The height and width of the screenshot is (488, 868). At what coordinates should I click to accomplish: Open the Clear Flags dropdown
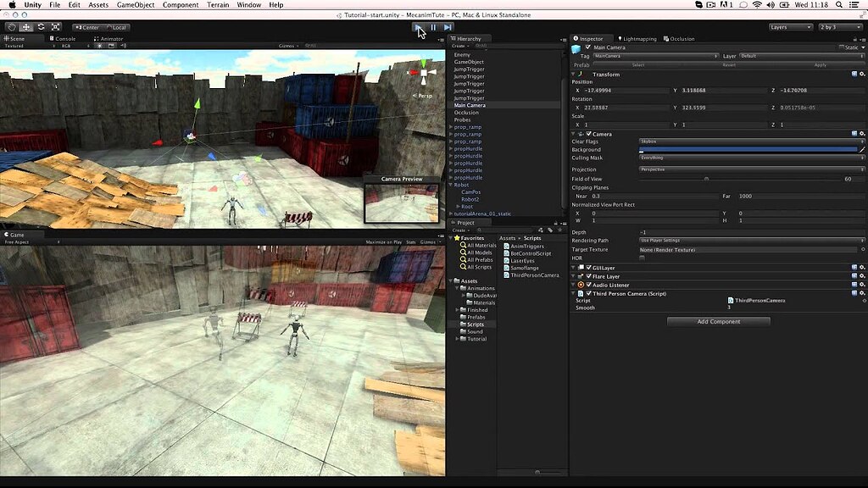pyautogui.click(x=746, y=141)
